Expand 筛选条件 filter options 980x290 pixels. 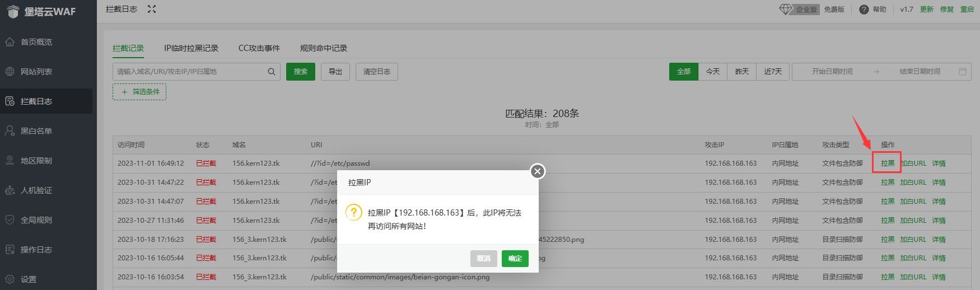click(x=139, y=92)
